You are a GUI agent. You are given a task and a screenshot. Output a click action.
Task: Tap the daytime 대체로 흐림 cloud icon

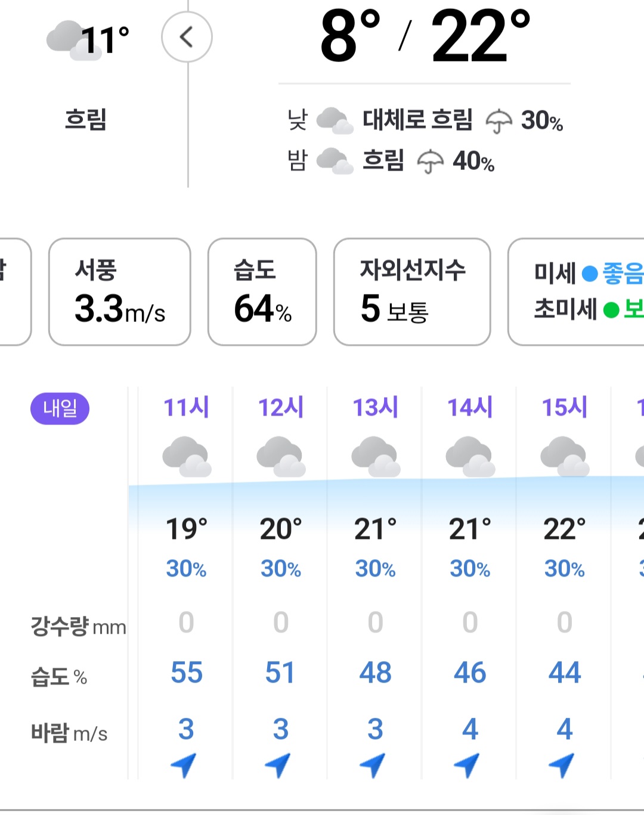pos(335,120)
